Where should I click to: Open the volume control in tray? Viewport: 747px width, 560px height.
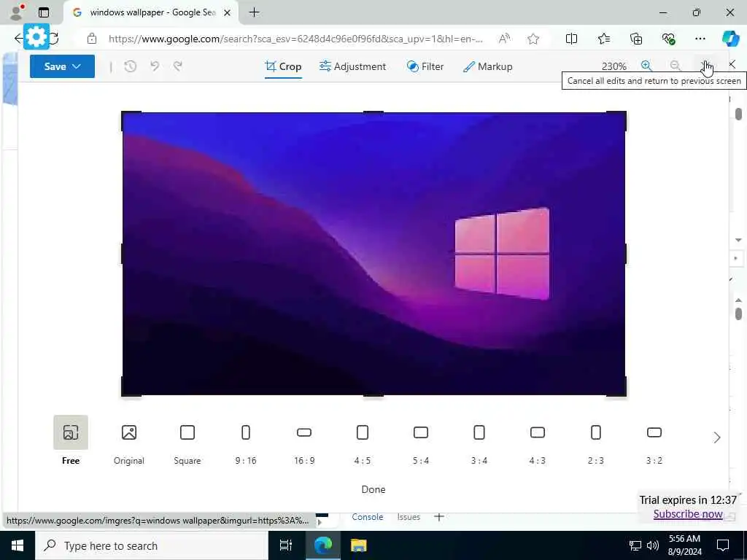(653, 545)
